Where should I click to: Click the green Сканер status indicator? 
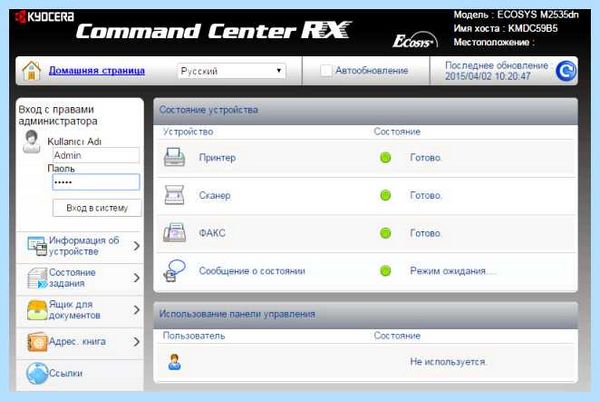click(385, 195)
